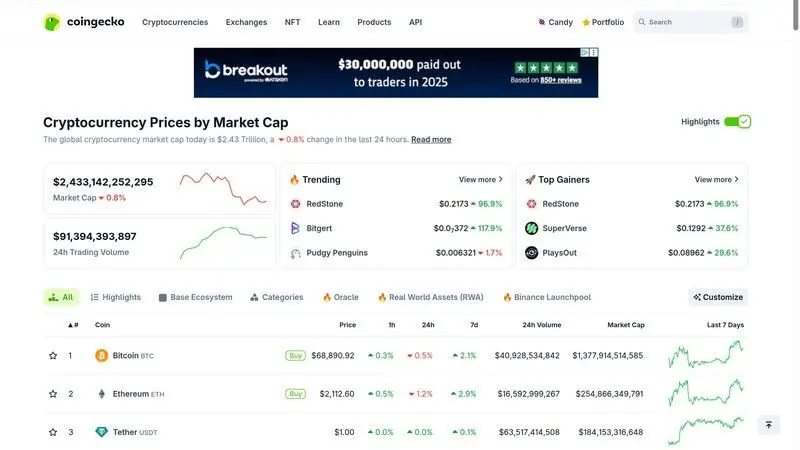Screen dimensions: 800x450
Task: Star Ethereum to add to watchlist
Action: coord(53,394)
